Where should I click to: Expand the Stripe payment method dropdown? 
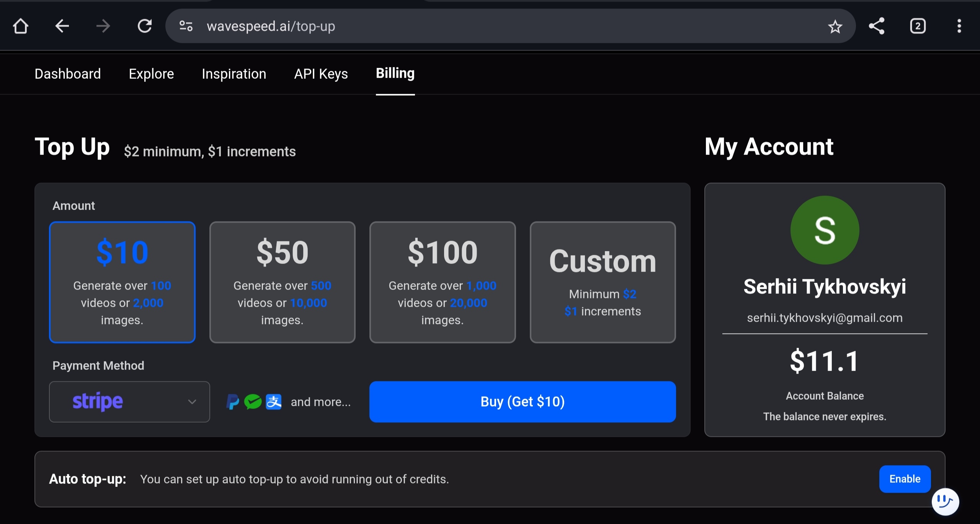point(129,402)
